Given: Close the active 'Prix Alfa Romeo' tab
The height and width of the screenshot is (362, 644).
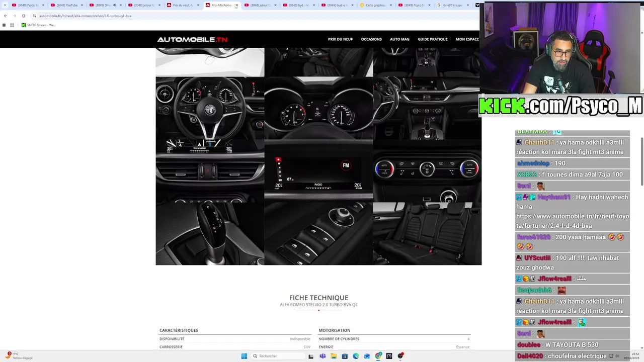Looking at the screenshot, I should click(x=236, y=5).
